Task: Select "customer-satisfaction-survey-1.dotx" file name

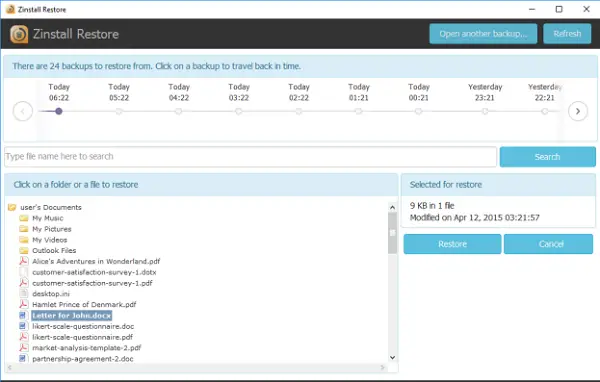Action: tap(94, 272)
